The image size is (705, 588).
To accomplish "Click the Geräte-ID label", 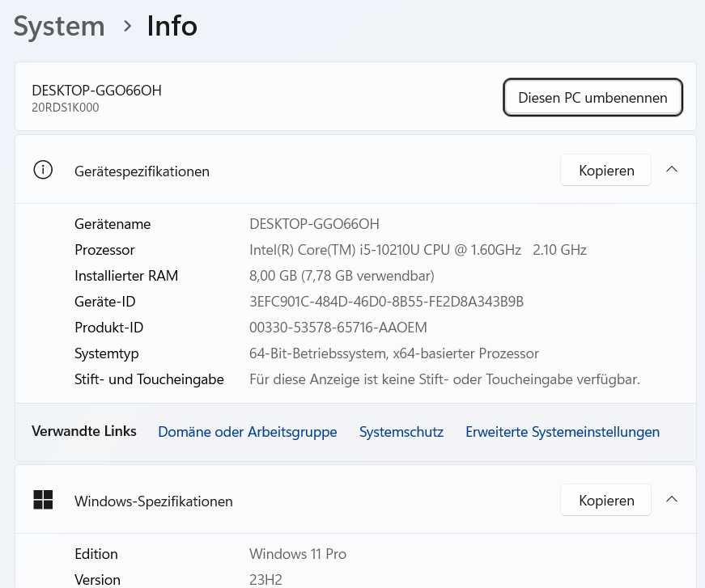I will coord(104,302).
